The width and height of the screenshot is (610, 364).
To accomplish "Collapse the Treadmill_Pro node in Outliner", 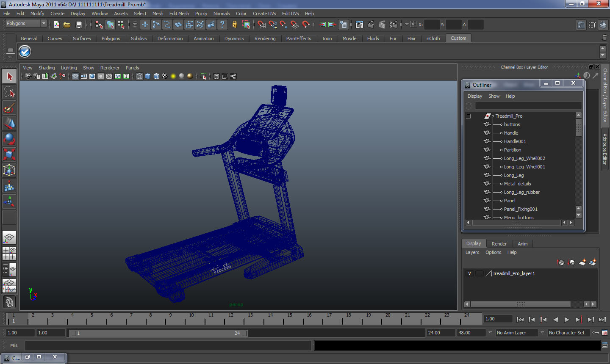I will (468, 116).
